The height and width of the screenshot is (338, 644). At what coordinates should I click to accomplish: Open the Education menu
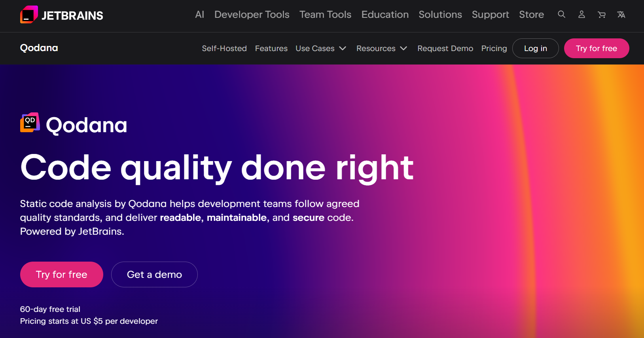coord(385,15)
